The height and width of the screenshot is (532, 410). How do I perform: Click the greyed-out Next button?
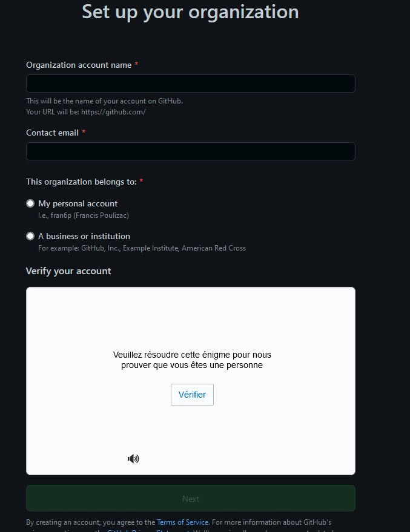190,499
